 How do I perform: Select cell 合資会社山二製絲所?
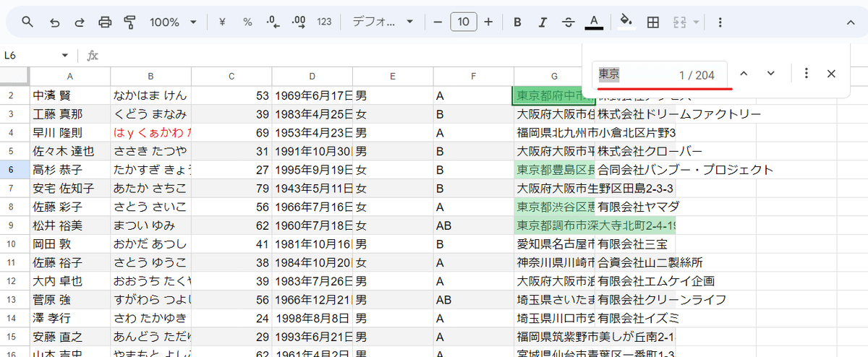click(650, 262)
